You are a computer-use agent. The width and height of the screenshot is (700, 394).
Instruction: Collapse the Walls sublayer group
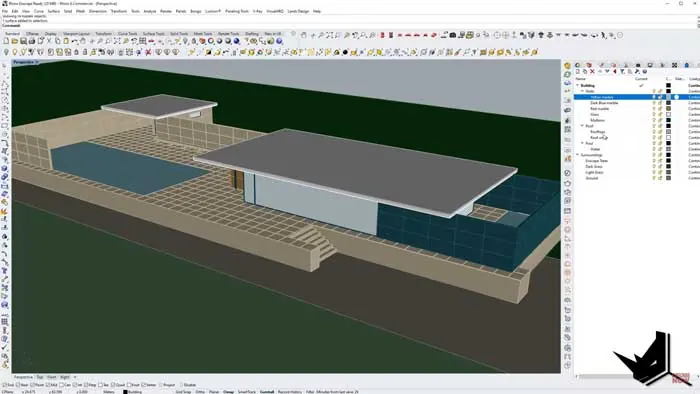pos(582,91)
